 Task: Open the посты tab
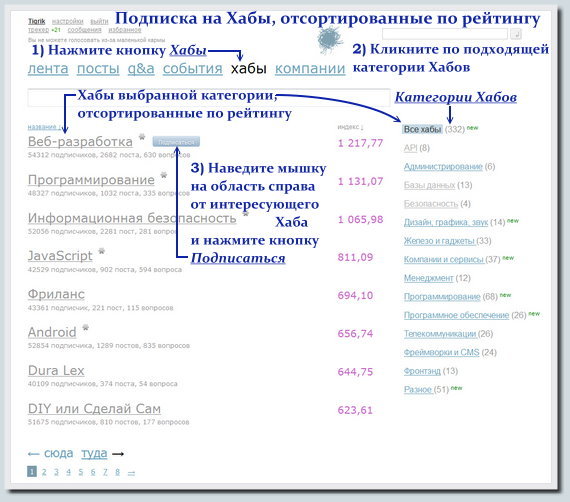[98, 68]
